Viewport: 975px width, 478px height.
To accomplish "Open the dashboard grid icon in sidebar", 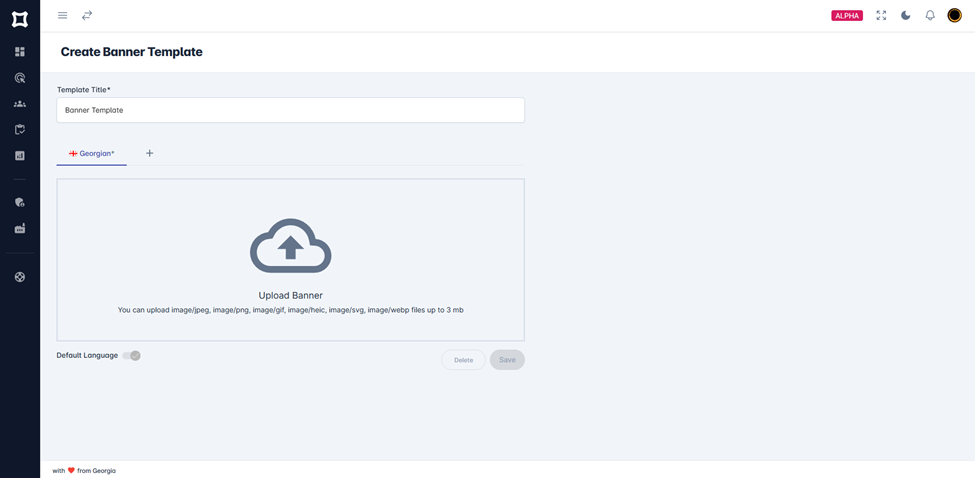I will click(x=20, y=52).
